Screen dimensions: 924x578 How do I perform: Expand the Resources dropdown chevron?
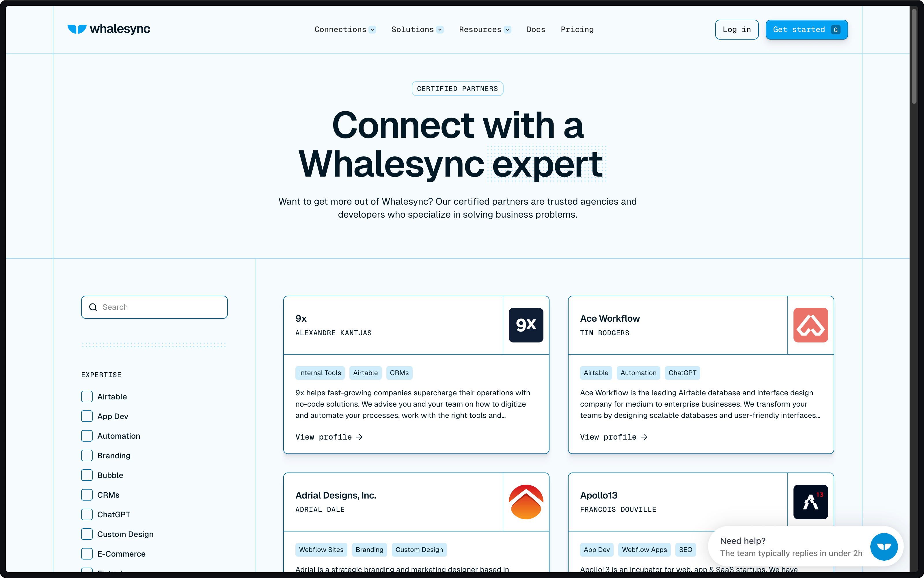[x=507, y=30]
